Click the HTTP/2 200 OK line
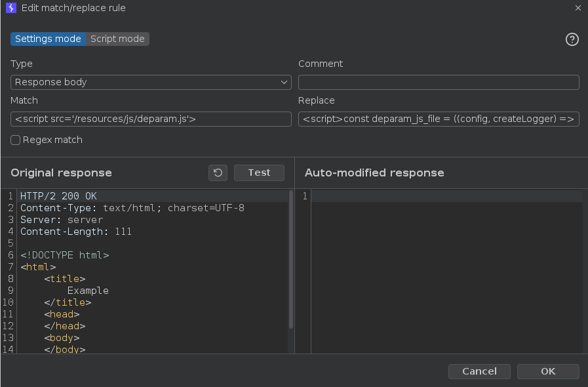The width and height of the screenshot is (588, 387). tap(58, 196)
